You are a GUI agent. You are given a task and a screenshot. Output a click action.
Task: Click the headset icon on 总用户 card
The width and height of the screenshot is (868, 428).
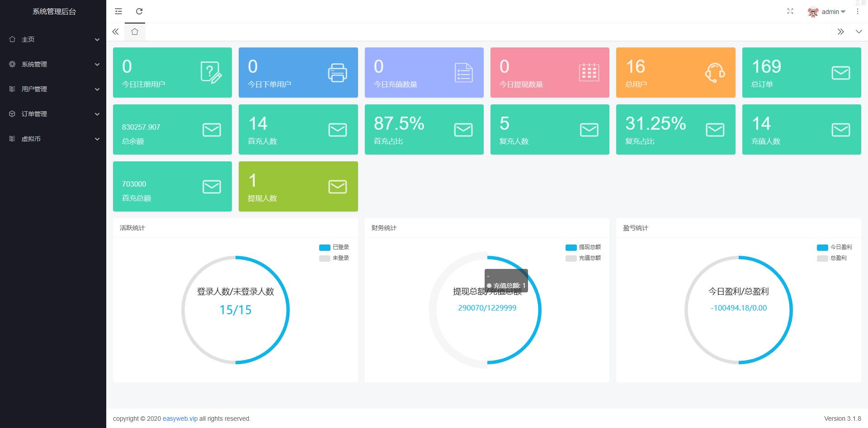point(715,73)
